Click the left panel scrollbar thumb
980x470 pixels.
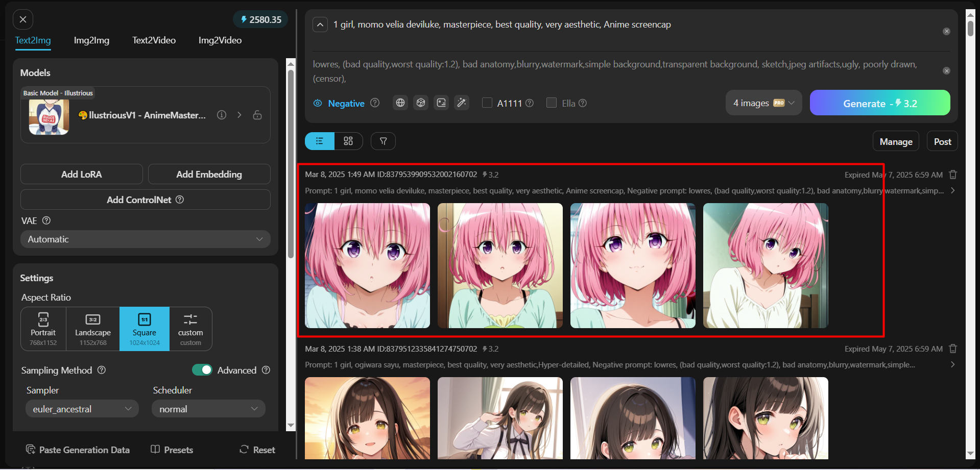[291, 163]
